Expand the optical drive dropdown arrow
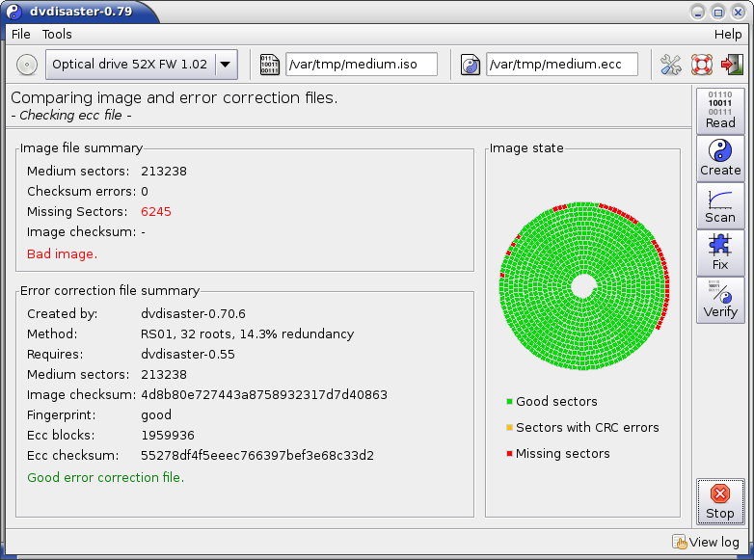The width and height of the screenshot is (754, 560). [226, 65]
